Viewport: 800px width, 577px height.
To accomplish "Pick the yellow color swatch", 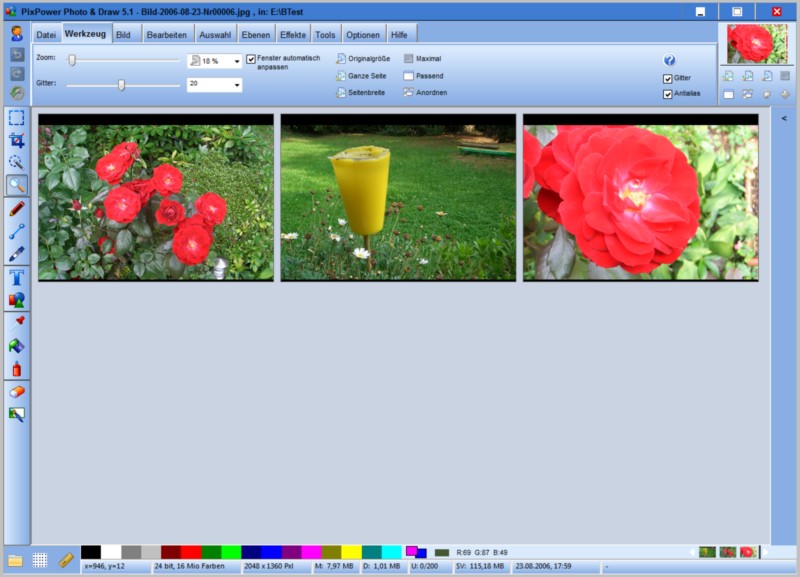I will pyautogui.click(x=352, y=552).
